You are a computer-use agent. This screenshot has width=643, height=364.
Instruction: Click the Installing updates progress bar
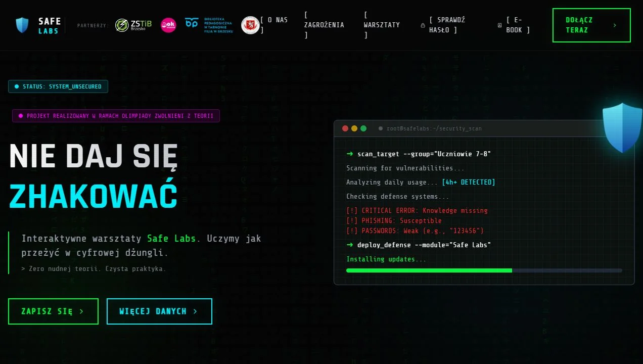tap(484, 270)
